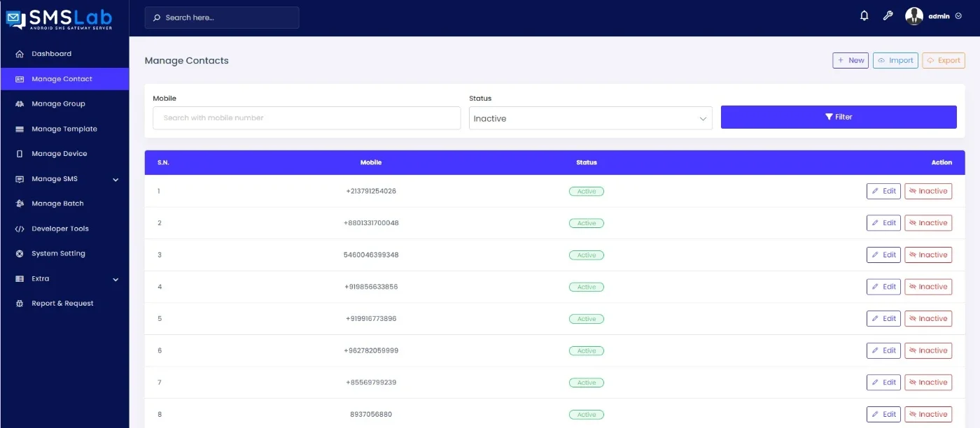Click Active badge for +213791254026
Screen dimensions: 980x428
click(x=587, y=192)
